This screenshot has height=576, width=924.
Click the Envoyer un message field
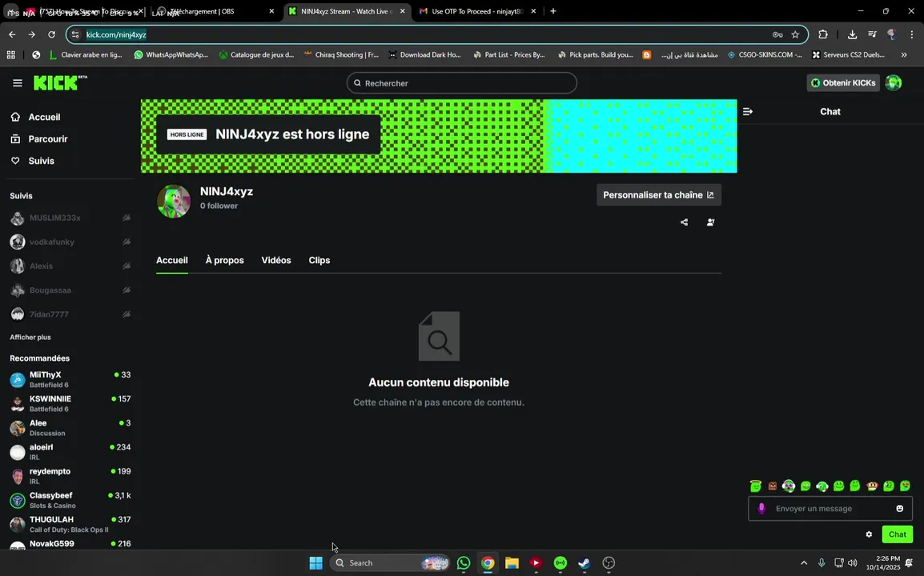click(x=830, y=509)
